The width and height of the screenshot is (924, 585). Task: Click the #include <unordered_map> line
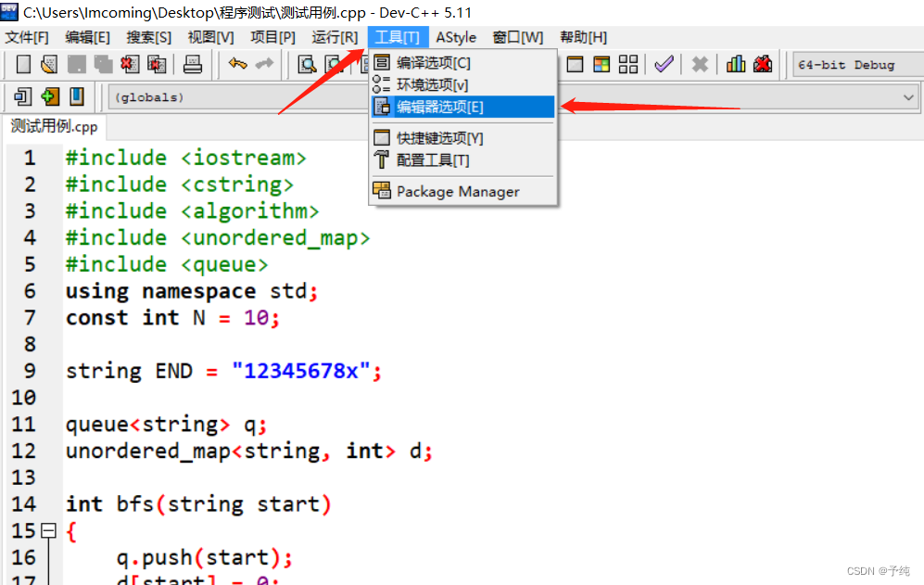pos(218,237)
